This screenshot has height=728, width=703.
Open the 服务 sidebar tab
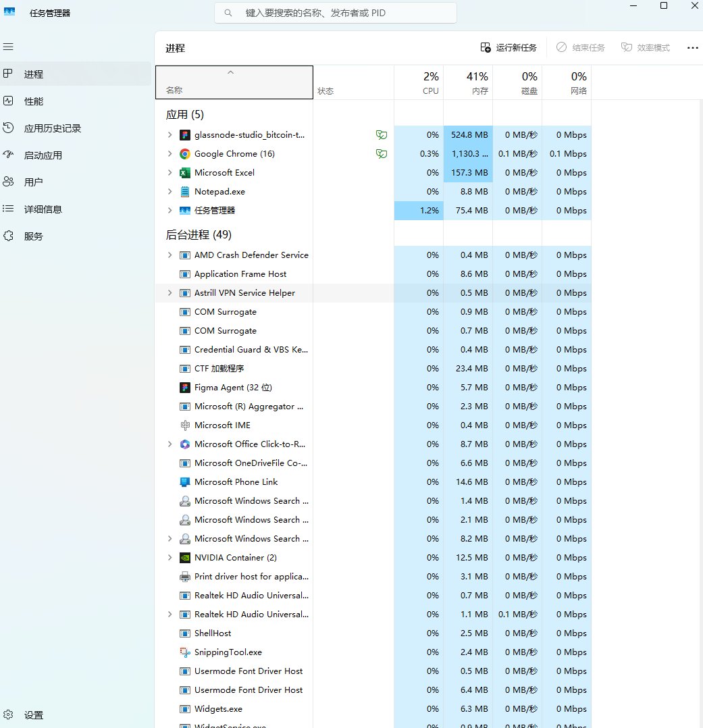(76, 236)
